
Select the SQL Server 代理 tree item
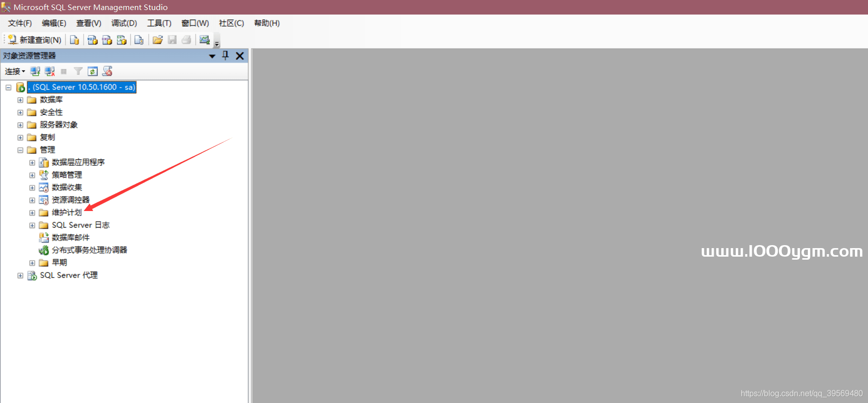[x=69, y=275]
